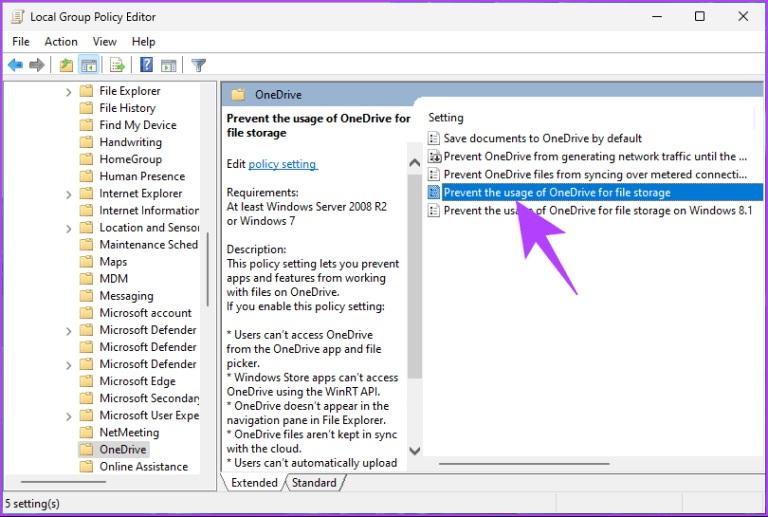Select Human Presence in the tree
Screen dimensions: 768x517
pyautogui.click(x=142, y=176)
